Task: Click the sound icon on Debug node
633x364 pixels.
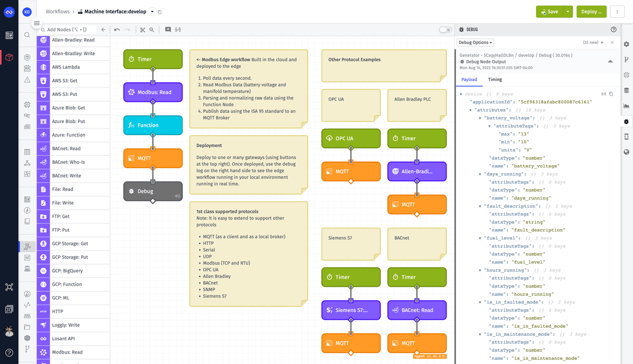Action: pos(177,196)
